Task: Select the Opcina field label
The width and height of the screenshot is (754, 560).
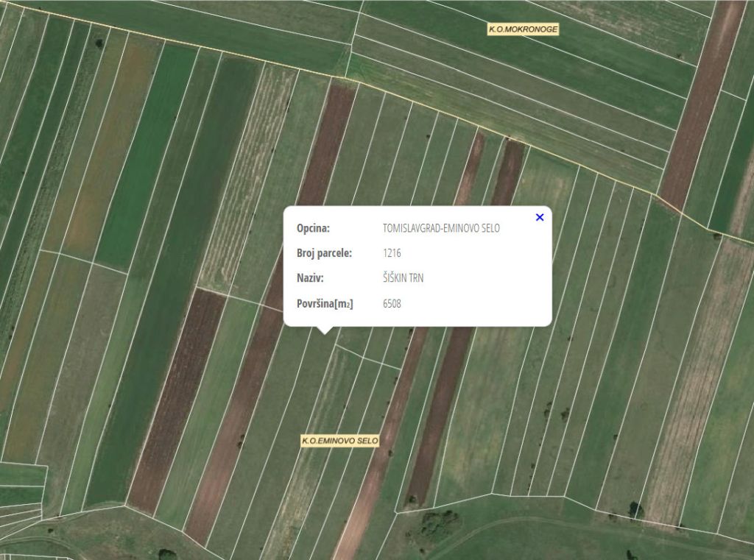Action: (x=313, y=228)
